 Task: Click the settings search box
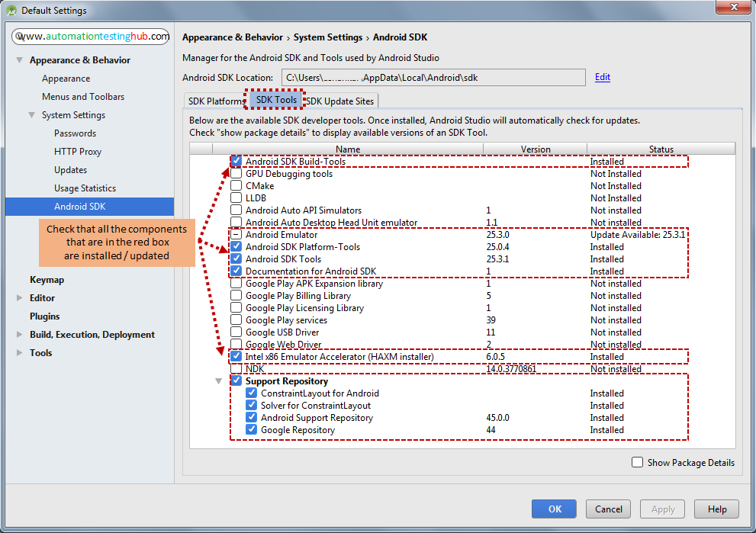point(91,36)
